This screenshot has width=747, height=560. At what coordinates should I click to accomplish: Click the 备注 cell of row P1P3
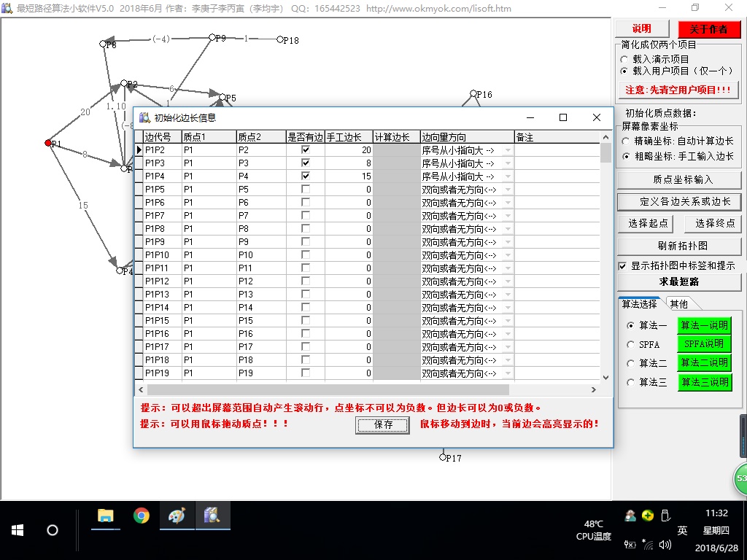pos(557,163)
